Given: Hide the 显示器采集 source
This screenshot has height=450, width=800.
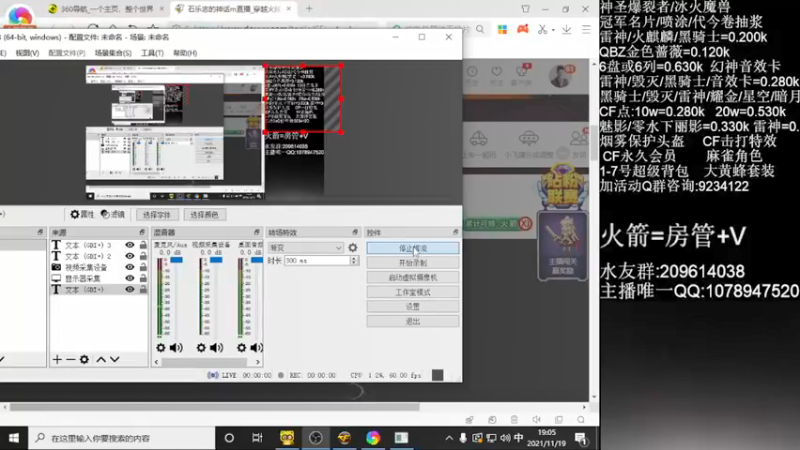Looking at the screenshot, I should 130,278.
